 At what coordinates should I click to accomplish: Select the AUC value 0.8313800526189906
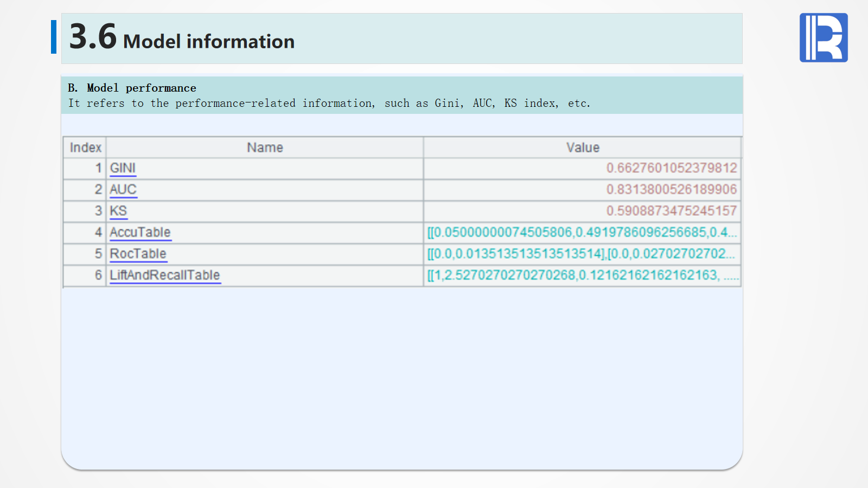tap(671, 190)
